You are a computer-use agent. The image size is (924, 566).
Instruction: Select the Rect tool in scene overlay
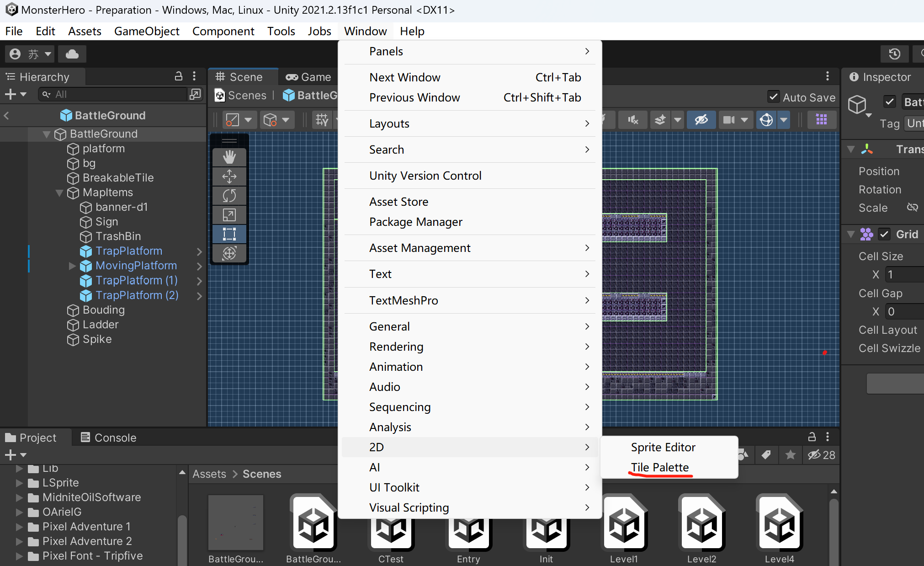click(229, 234)
